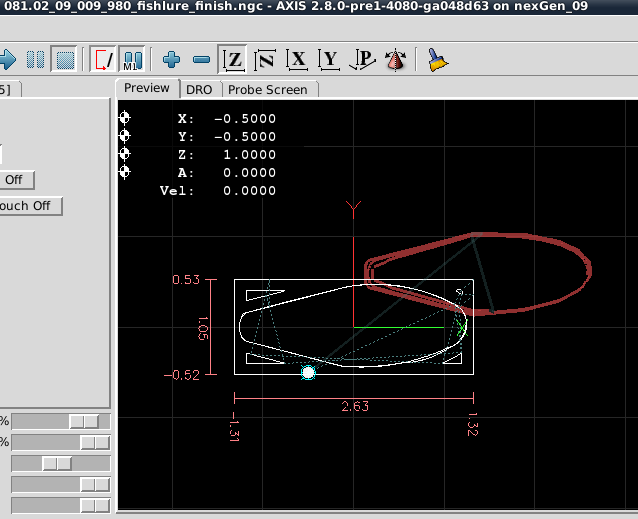Image resolution: width=638 pixels, height=519 pixels.
Task: Open the Probe Screen tab
Action: coord(268,89)
